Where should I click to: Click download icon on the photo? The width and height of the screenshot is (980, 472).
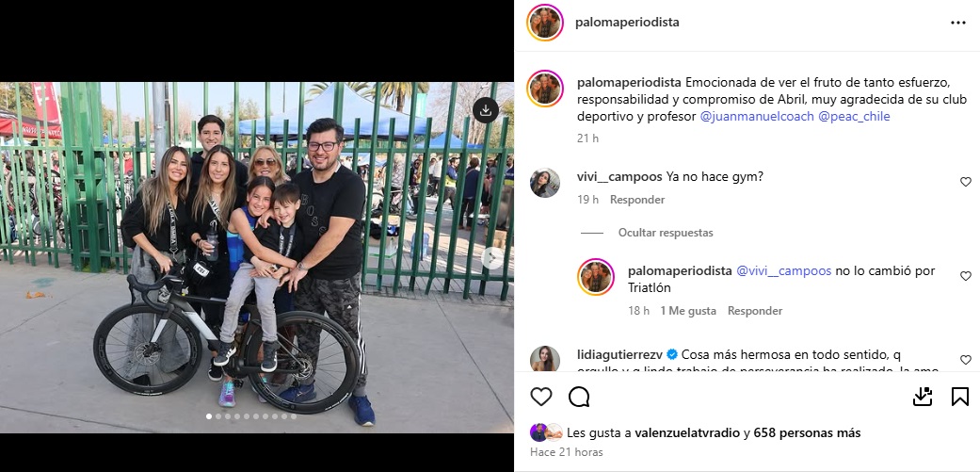[486, 110]
